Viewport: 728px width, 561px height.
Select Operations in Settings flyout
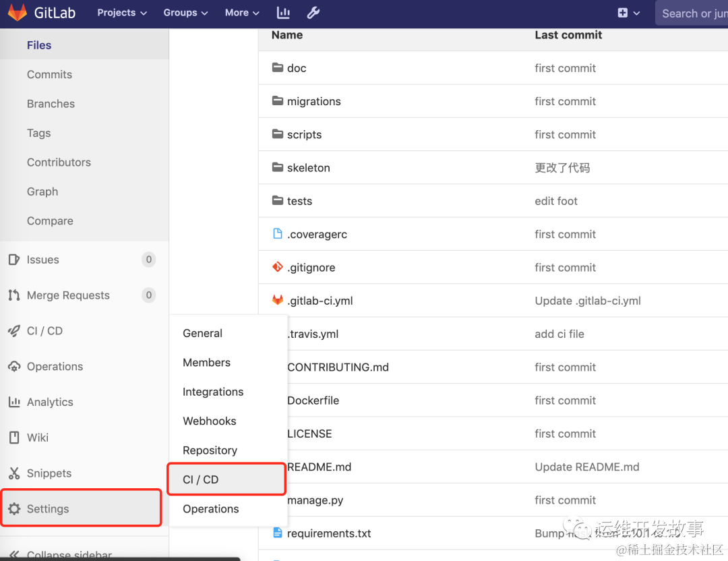(x=211, y=509)
